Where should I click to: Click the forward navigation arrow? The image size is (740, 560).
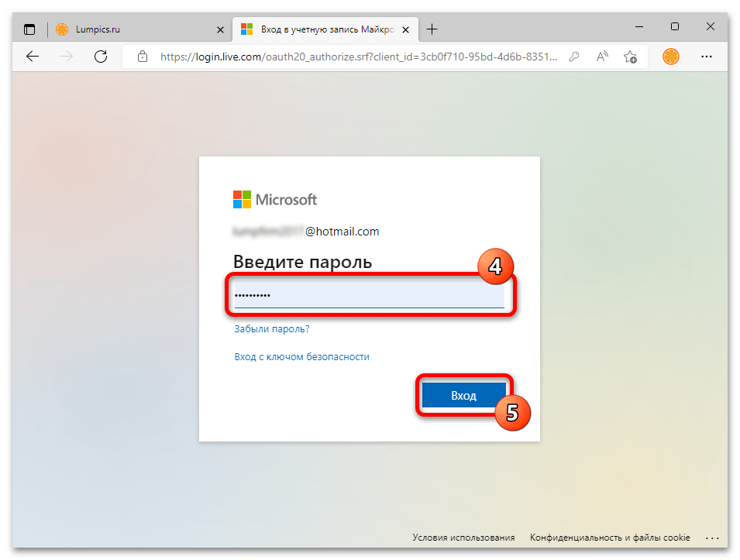point(67,57)
